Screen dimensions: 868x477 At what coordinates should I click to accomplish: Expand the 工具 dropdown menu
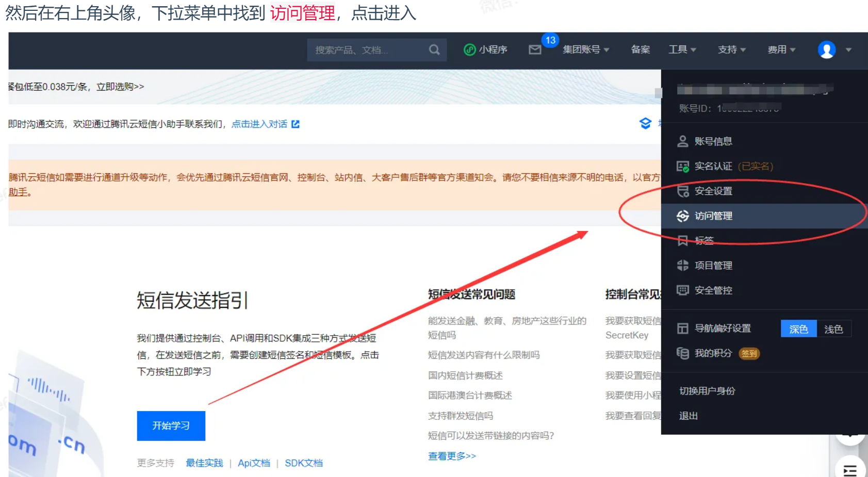(682, 50)
